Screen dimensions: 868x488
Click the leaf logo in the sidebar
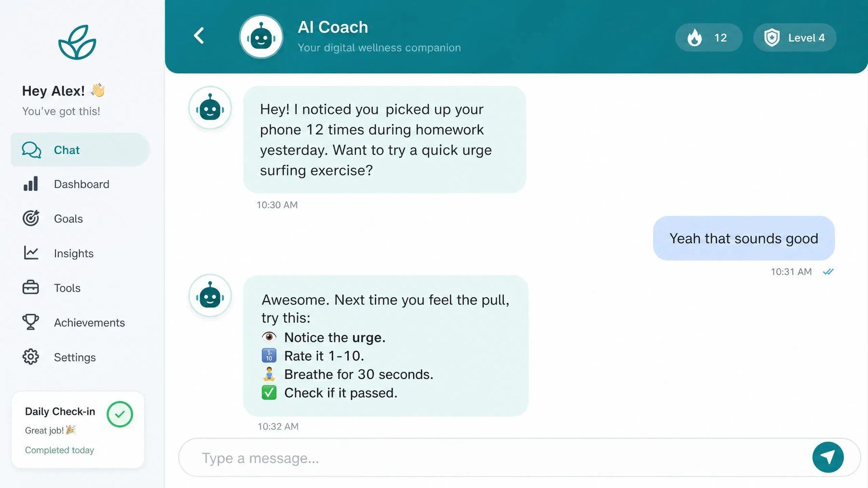(x=77, y=42)
